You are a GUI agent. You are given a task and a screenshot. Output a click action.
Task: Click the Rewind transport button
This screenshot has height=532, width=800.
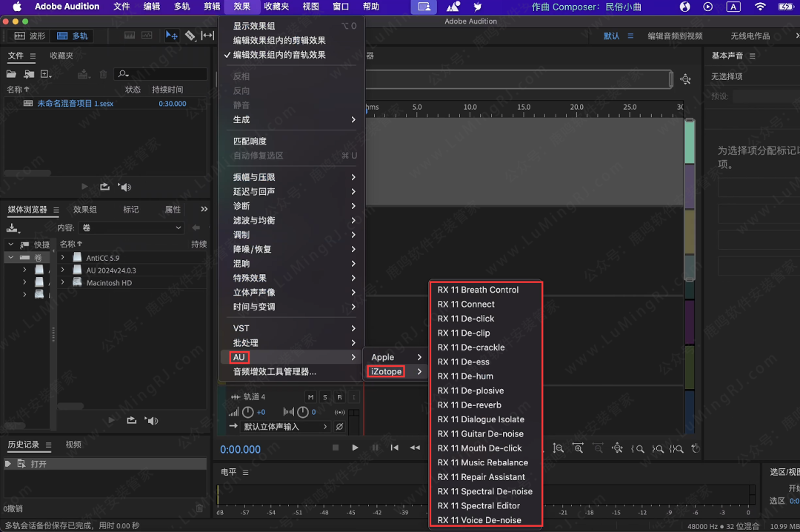(415, 448)
